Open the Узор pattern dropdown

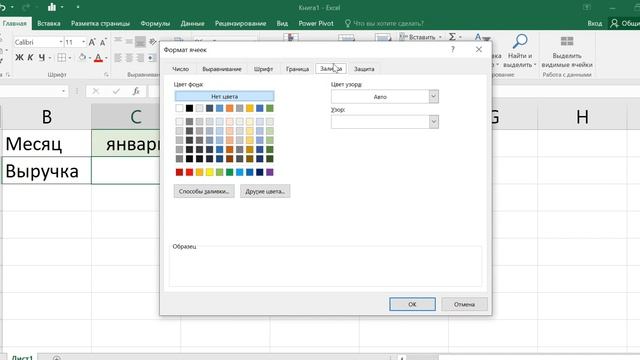pyautogui.click(x=433, y=122)
